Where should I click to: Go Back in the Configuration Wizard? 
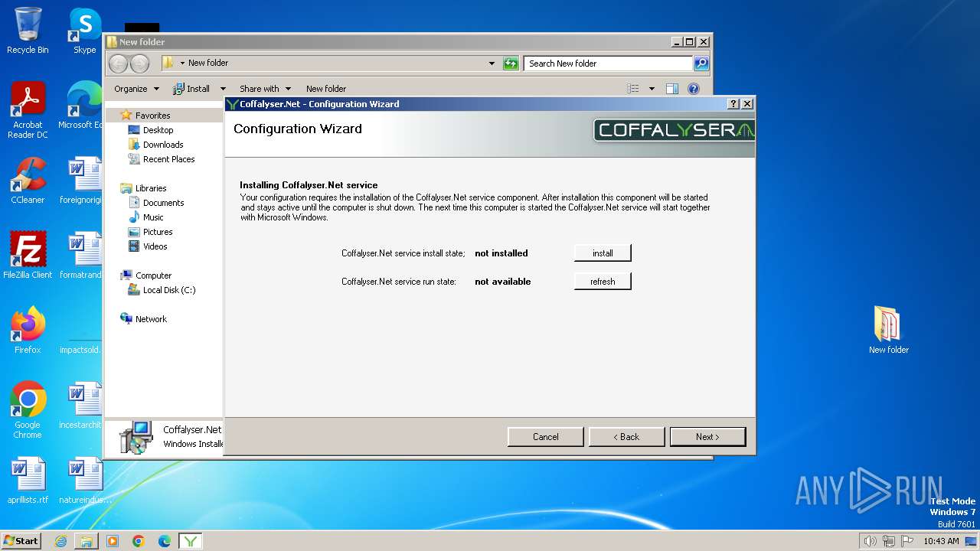(626, 436)
